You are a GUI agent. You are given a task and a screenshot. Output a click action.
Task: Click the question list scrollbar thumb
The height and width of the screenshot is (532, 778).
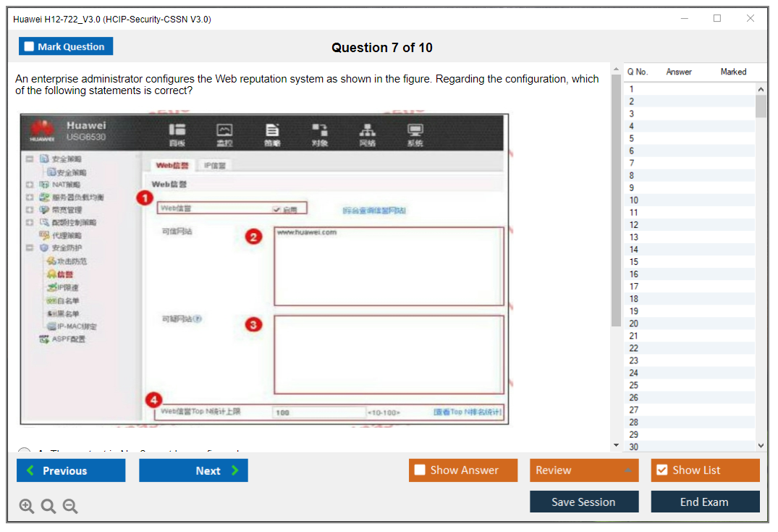pyautogui.click(x=761, y=106)
